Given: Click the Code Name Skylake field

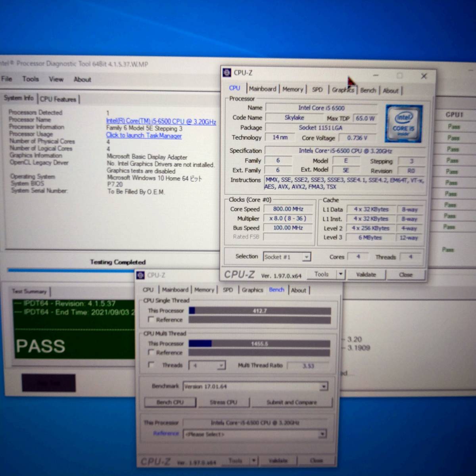Looking at the screenshot, I should 294,118.
